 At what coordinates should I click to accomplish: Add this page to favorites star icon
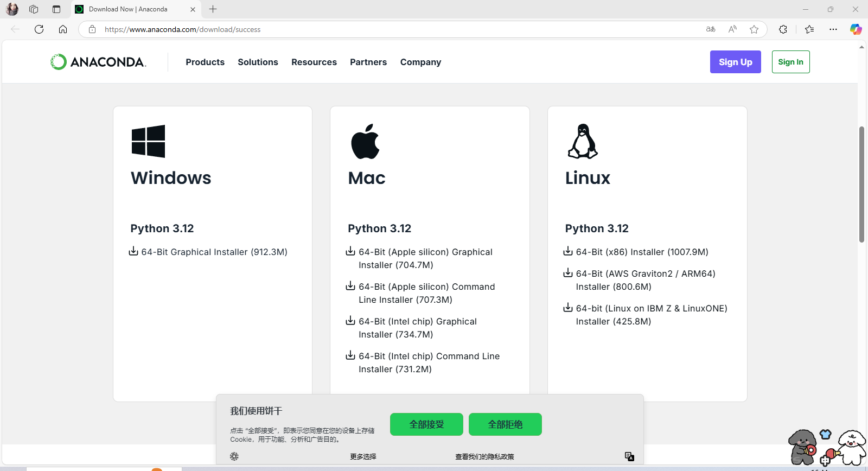(754, 29)
